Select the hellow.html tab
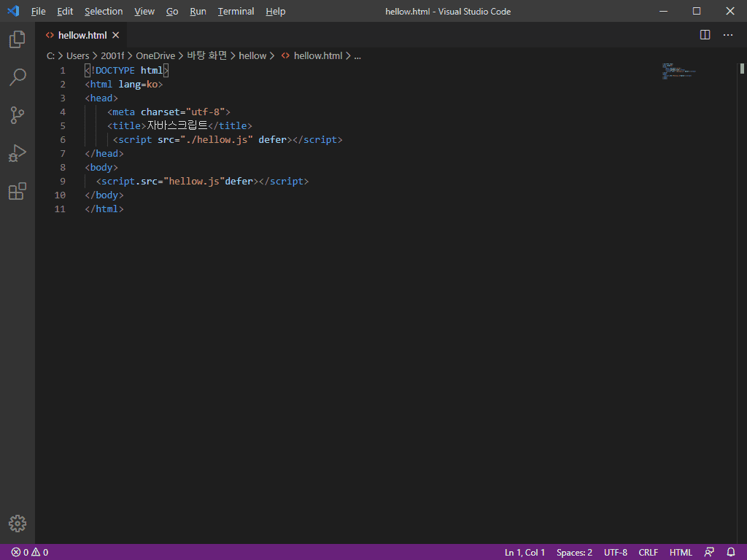This screenshot has height=560, width=747. click(82, 35)
